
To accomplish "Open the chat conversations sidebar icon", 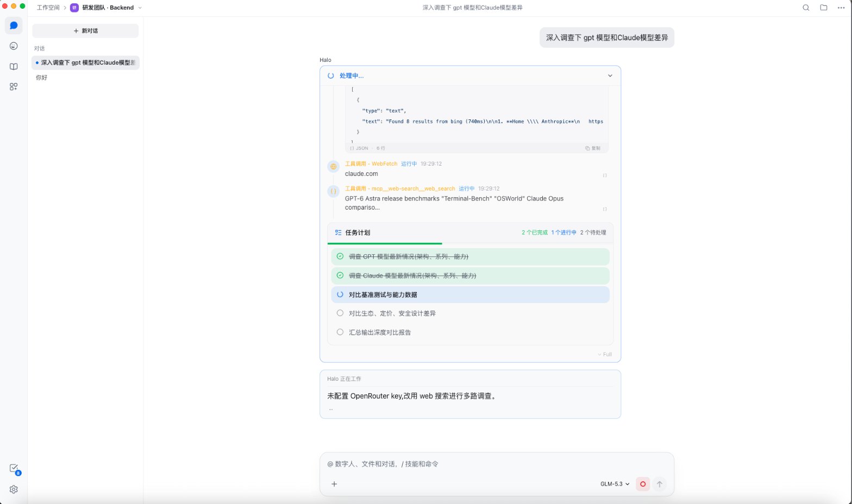I will coord(14,26).
